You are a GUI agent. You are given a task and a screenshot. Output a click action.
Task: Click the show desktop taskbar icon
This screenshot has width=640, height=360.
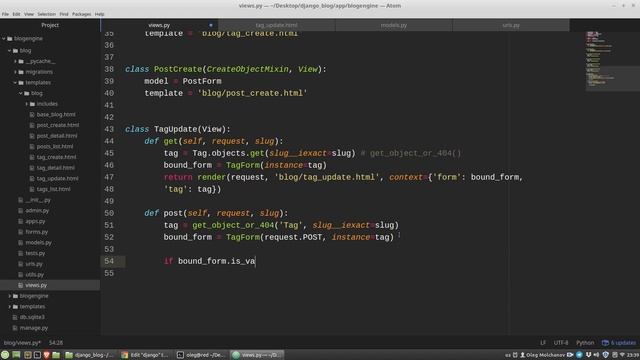tap(16, 355)
